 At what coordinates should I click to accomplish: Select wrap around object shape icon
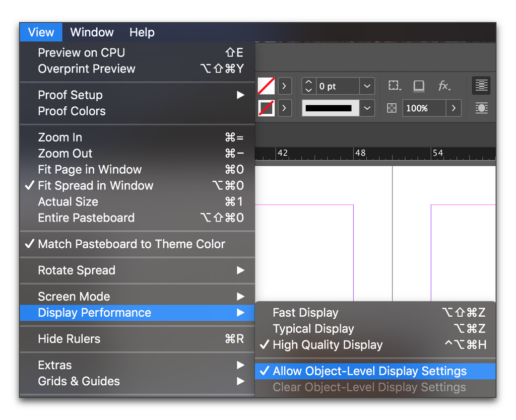(x=481, y=108)
